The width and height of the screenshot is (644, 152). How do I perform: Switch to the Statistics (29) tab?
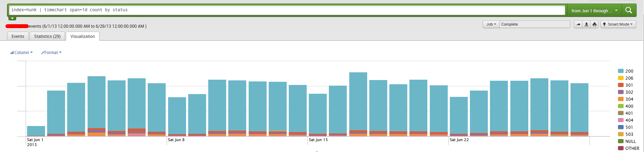pyautogui.click(x=47, y=36)
